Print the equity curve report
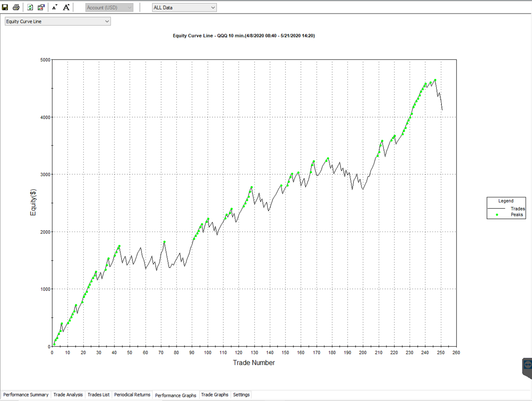The image size is (532, 401). (16, 7)
